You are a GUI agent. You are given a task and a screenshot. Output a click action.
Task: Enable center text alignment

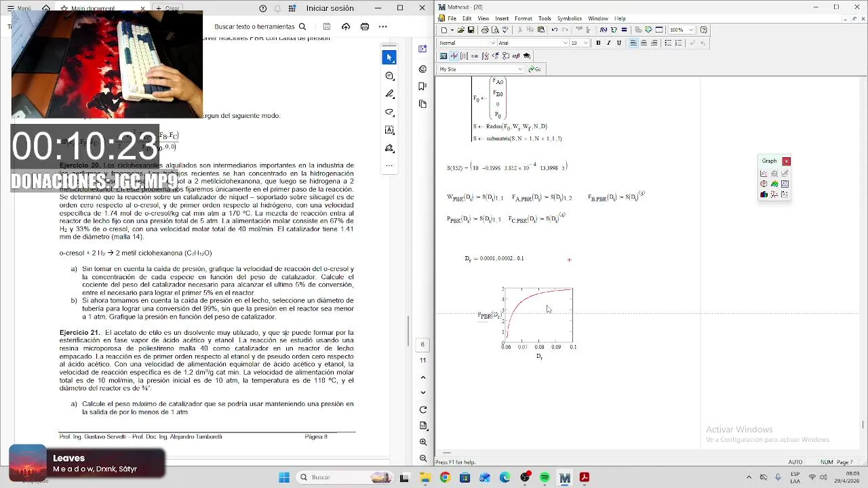coord(644,43)
